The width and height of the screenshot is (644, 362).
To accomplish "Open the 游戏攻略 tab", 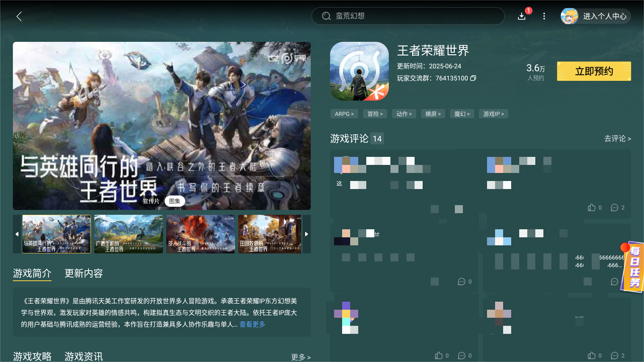I will [32, 356].
